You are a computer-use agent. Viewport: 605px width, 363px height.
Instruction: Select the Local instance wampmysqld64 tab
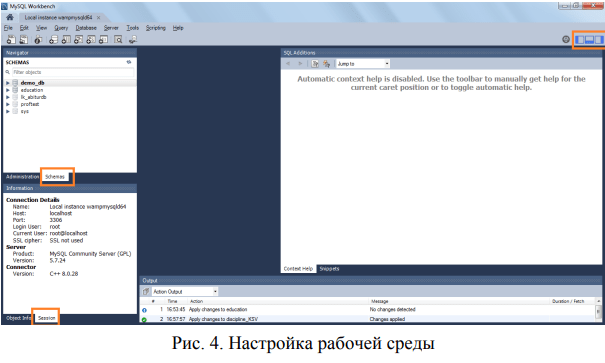[58, 17]
